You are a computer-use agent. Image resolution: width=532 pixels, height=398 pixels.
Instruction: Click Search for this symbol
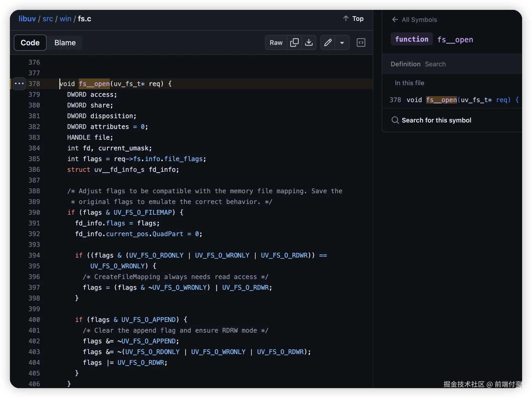click(x=436, y=120)
